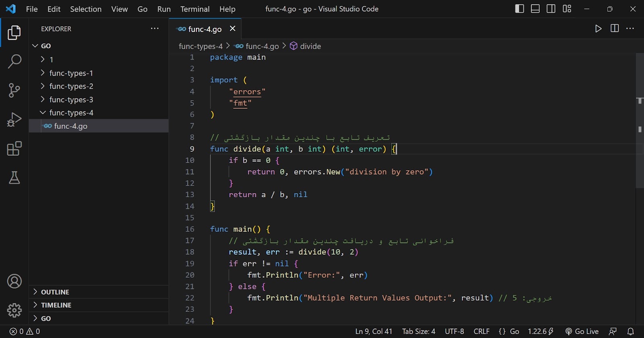Change CRLF end of line sequence
Image resolution: width=644 pixels, height=338 pixels.
coord(481,332)
